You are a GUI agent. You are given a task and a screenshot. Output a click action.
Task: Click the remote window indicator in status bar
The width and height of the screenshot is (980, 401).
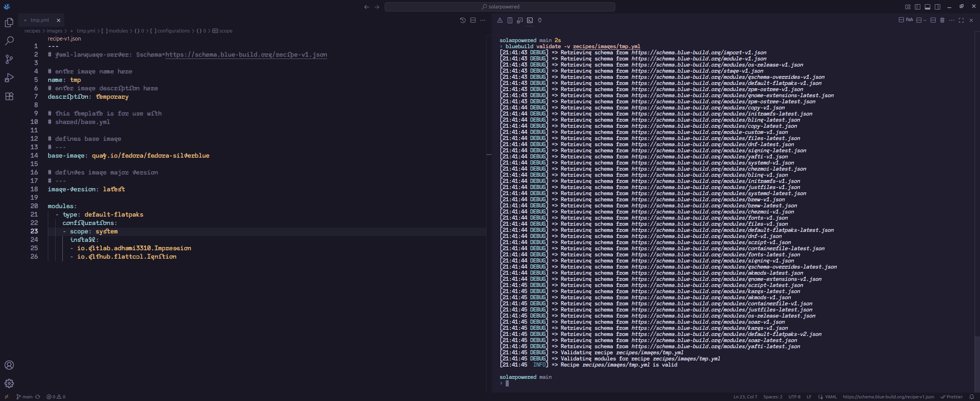click(7, 397)
